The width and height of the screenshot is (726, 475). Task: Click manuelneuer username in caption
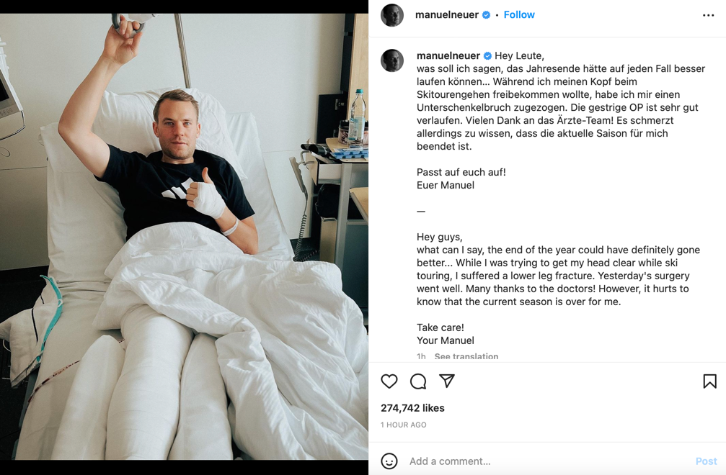click(448, 56)
